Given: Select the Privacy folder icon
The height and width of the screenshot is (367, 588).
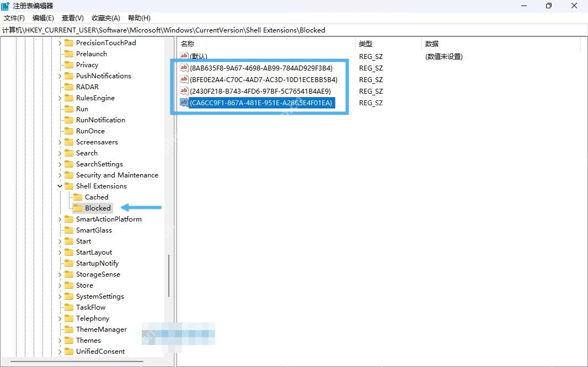Looking at the screenshot, I should 68,65.
